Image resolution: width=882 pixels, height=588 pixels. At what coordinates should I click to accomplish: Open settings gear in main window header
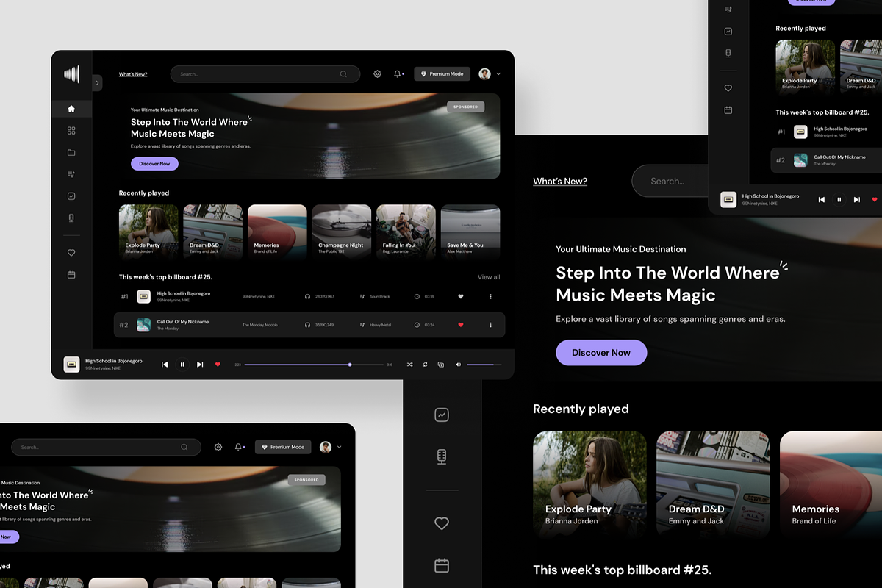(x=377, y=74)
